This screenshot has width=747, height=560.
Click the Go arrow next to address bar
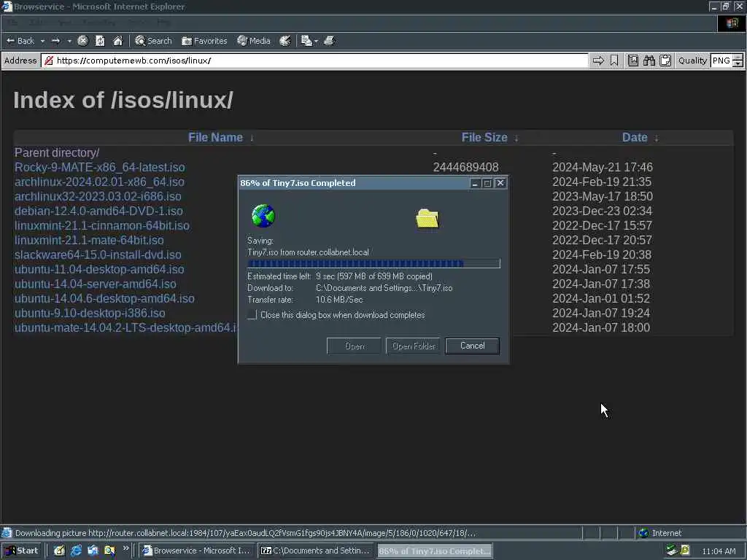point(598,61)
